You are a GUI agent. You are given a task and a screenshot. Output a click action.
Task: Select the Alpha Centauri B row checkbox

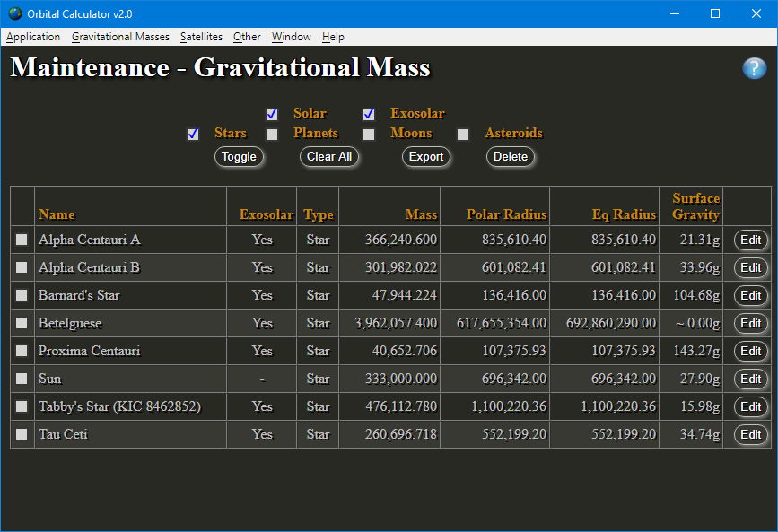(22, 267)
